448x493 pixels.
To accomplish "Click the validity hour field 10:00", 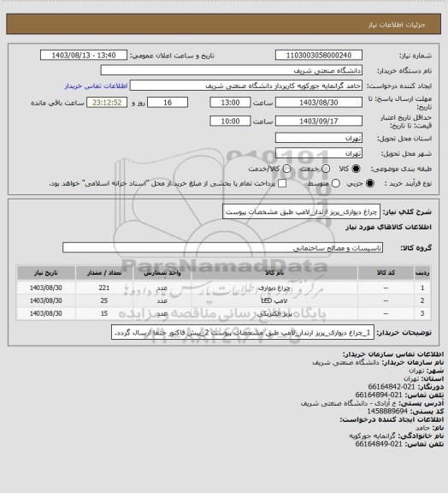I will (230, 121).
